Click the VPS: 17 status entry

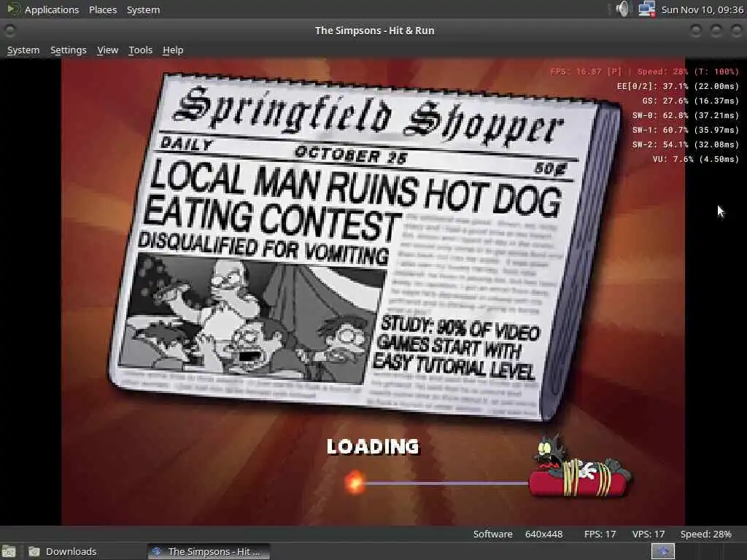(648, 534)
